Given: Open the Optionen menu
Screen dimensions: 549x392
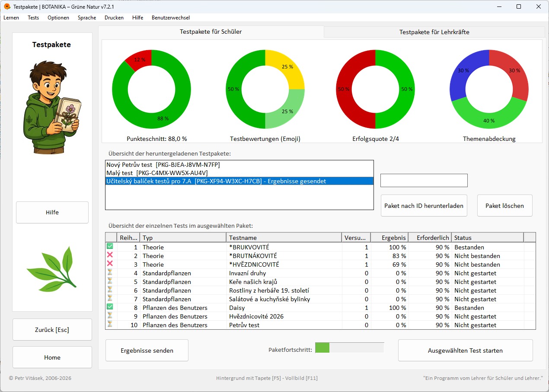Looking at the screenshot, I should 58,18.
